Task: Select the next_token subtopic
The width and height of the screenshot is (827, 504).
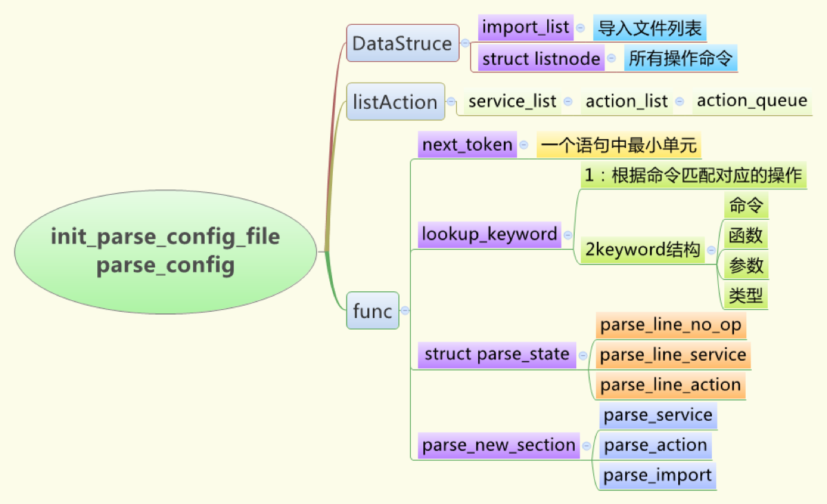Action: tap(467, 145)
